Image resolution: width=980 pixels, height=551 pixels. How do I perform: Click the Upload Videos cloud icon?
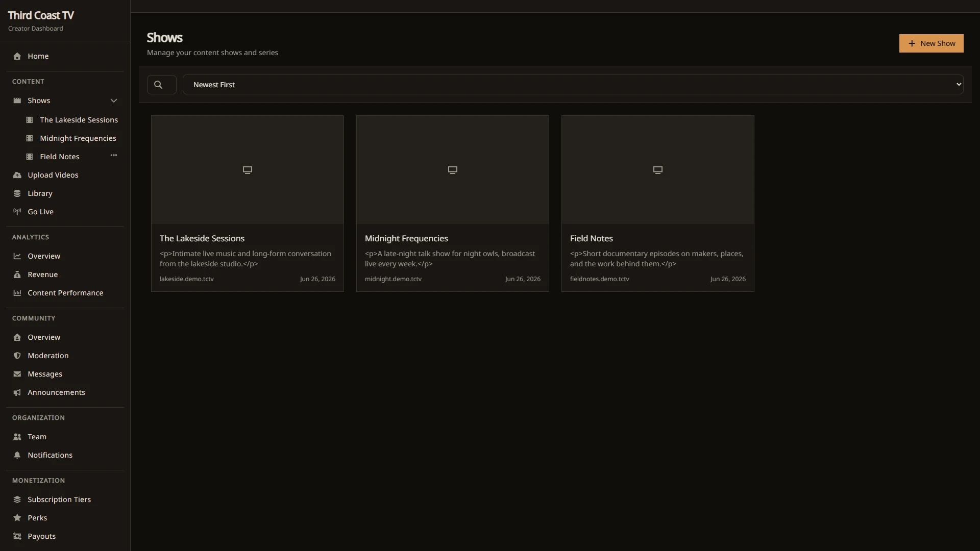17,175
